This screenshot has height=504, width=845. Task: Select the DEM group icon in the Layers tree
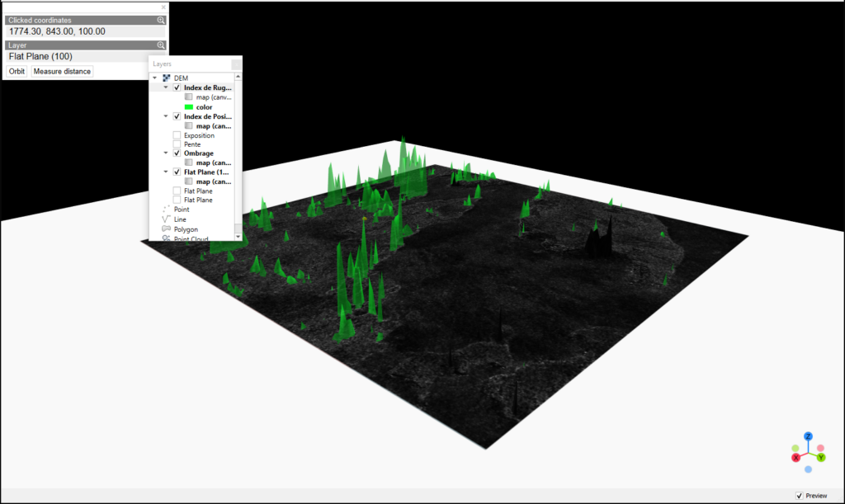coord(166,78)
